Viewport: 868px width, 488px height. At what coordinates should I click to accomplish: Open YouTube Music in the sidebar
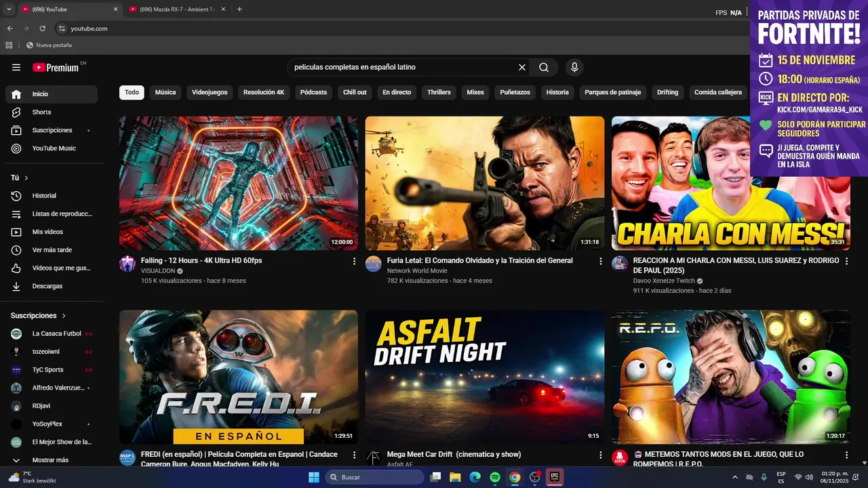point(52,148)
